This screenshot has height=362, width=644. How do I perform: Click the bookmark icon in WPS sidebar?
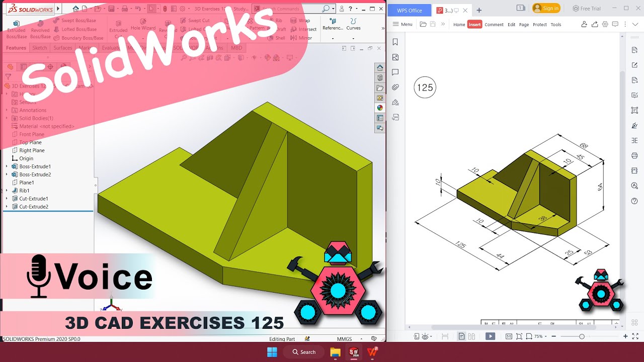tap(395, 42)
